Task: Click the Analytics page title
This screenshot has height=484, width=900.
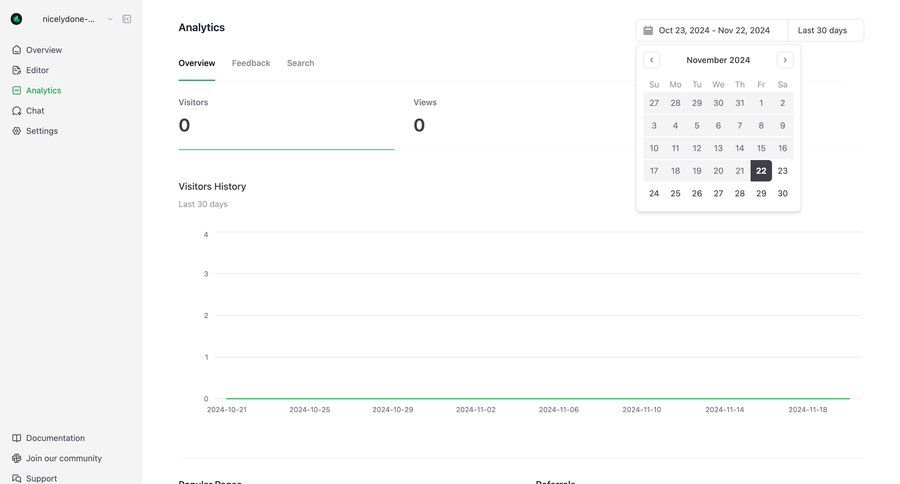Action: click(x=201, y=28)
